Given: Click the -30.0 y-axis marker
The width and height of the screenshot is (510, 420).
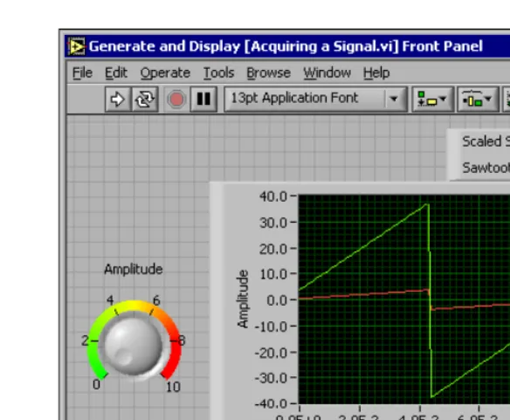Looking at the screenshot, I should pos(271,378).
